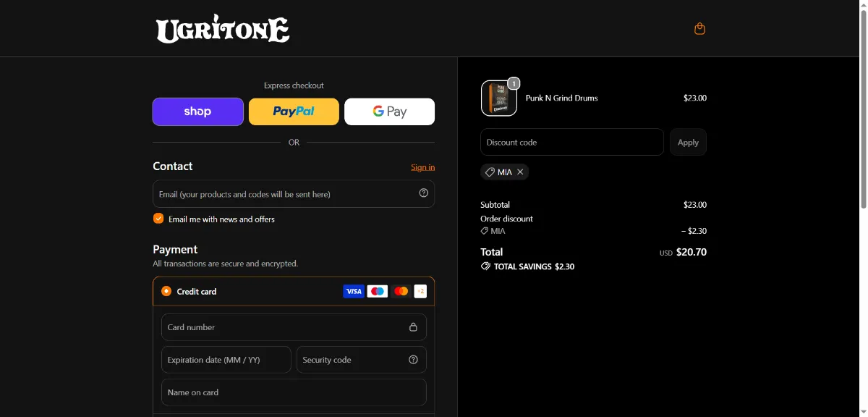Screen dimensions: 868x417
Task: Click the email field help question icon
Action: (424, 193)
